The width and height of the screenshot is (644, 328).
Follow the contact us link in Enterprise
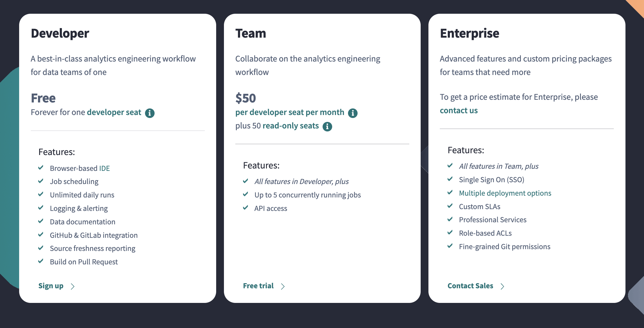[459, 111]
